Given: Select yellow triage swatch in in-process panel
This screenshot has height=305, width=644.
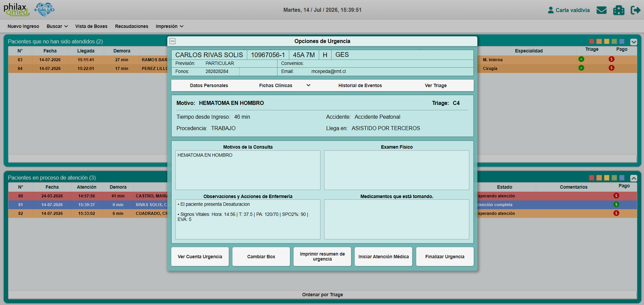Looking at the screenshot, I should click(x=607, y=178).
